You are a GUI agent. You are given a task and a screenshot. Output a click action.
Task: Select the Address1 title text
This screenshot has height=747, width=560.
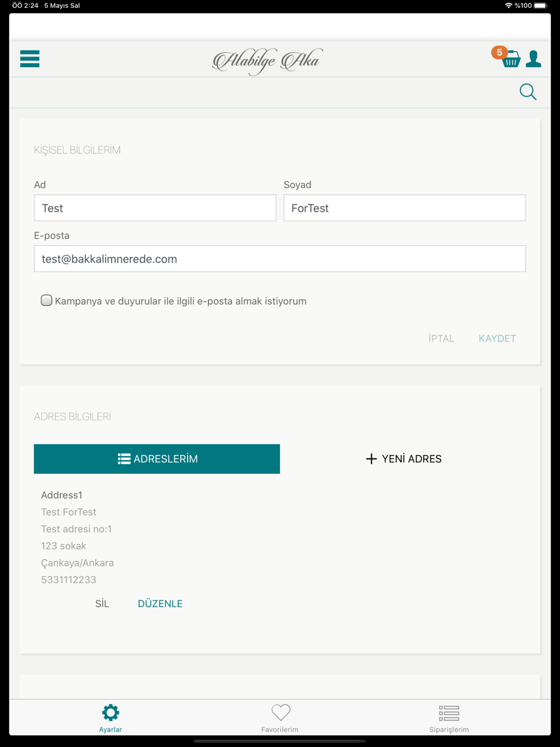62,495
